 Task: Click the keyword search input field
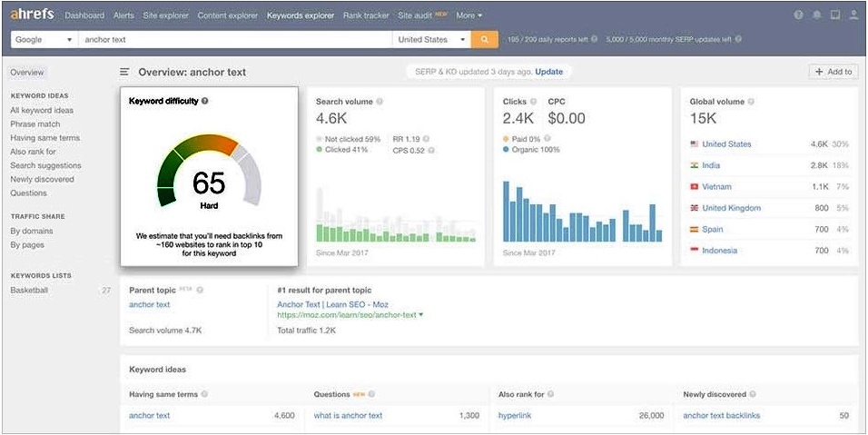[x=235, y=40]
